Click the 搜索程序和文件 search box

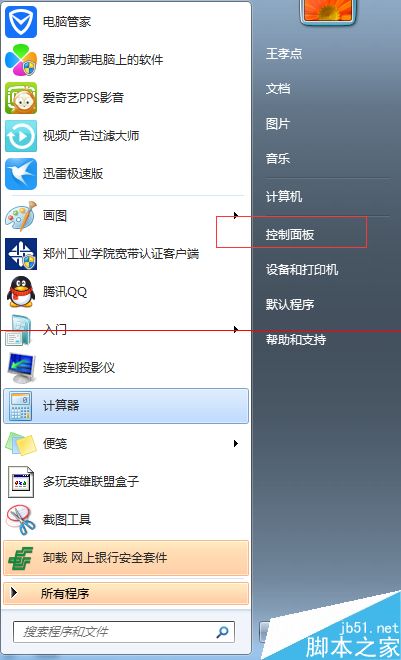point(124,631)
